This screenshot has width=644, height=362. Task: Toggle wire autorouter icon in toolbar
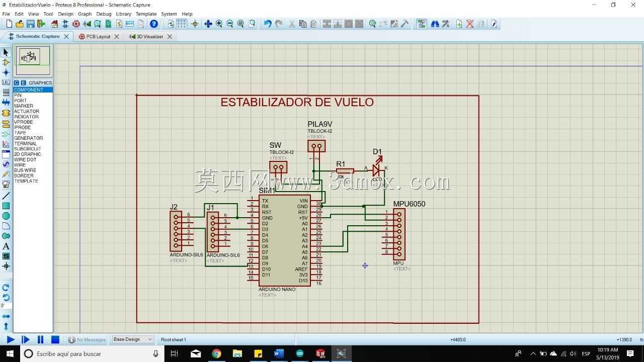[x=422, y=24]
